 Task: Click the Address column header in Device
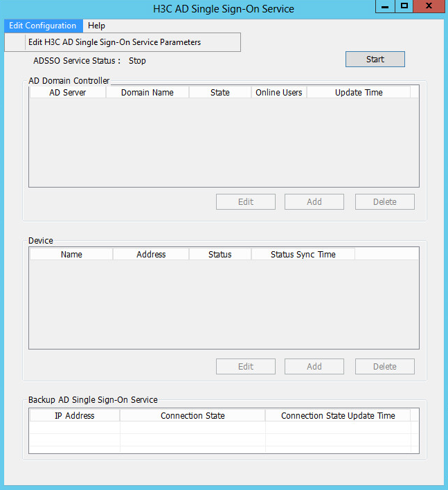click(151, 255)
